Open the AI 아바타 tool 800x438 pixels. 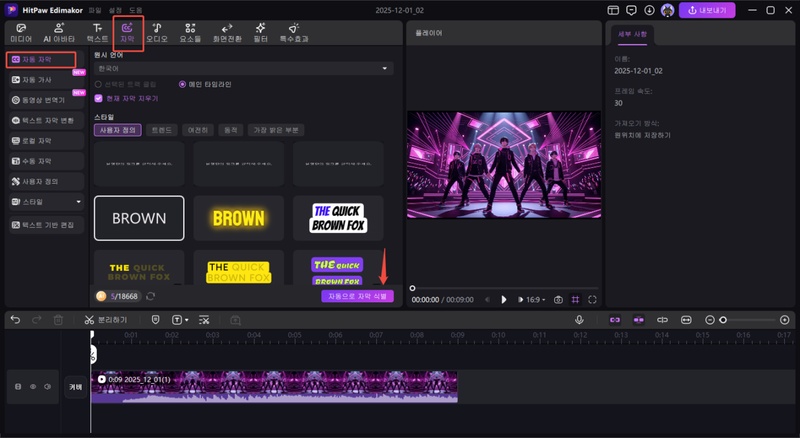59,33
